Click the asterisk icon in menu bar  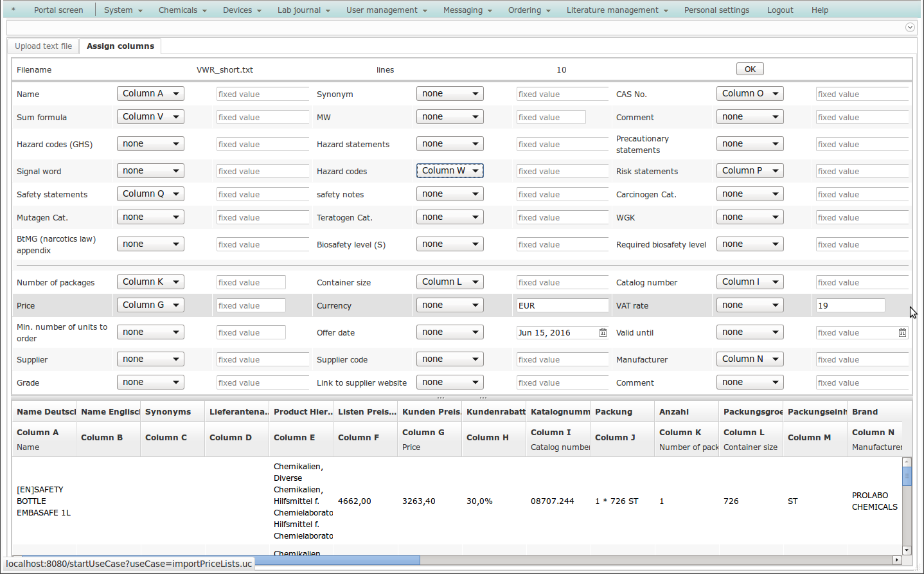pyautogui.click(x=13, y=10)
